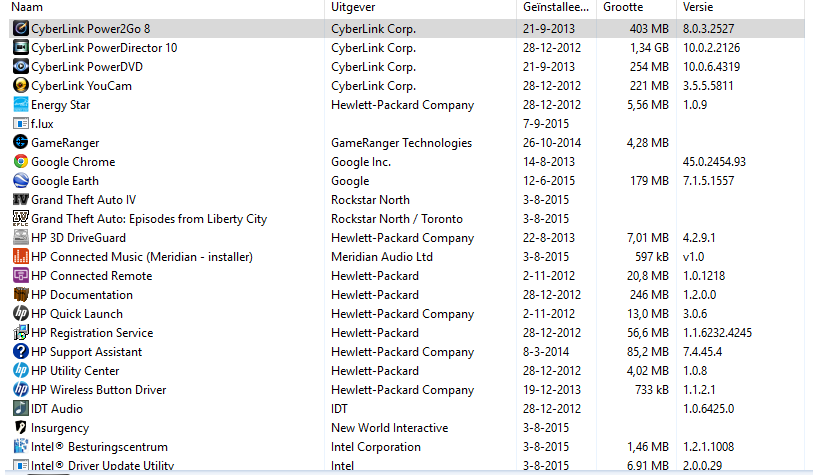This screenshot has width=813, height=475.
Task: Select the Insurgency program icon
Action: 20,427
